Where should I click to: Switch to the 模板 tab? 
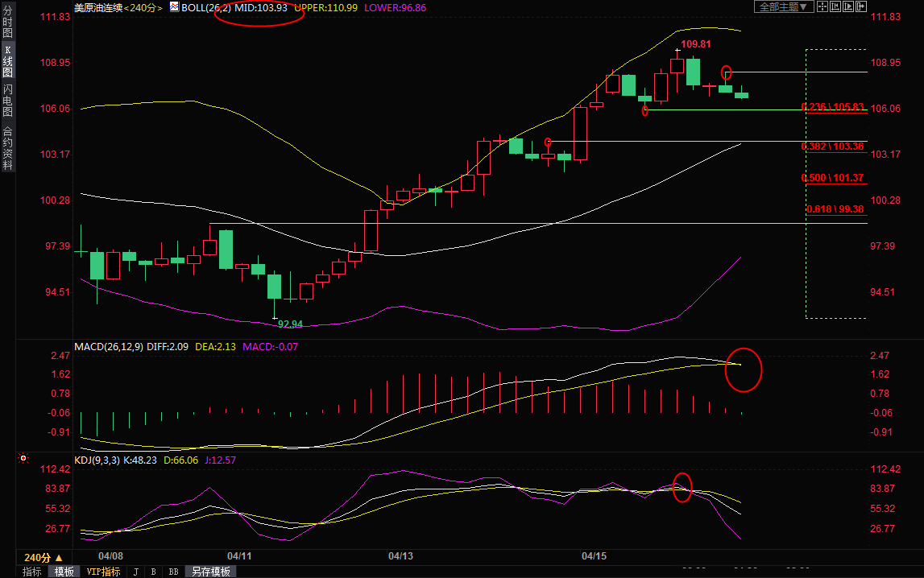click(x=64, y=572)
